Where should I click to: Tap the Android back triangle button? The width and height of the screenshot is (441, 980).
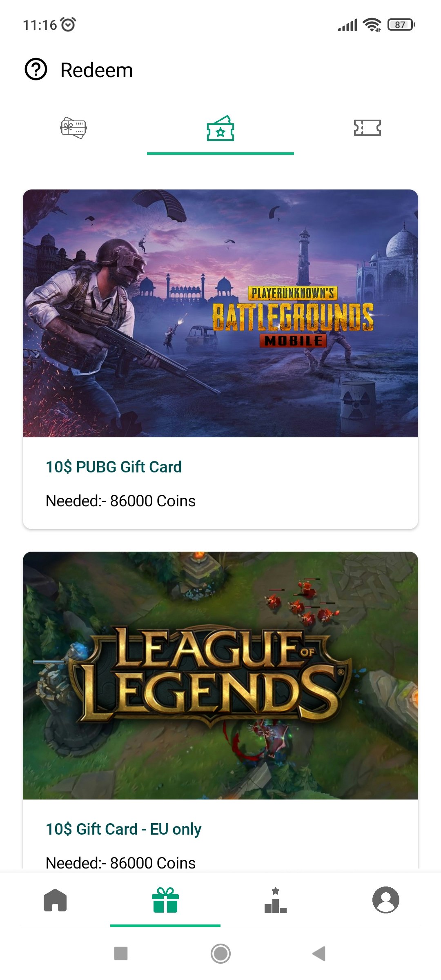319,954
